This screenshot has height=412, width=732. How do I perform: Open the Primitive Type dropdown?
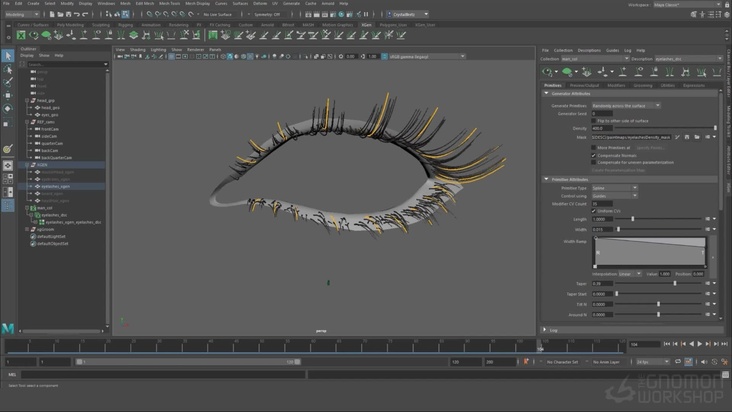click(x=613, y=188)
